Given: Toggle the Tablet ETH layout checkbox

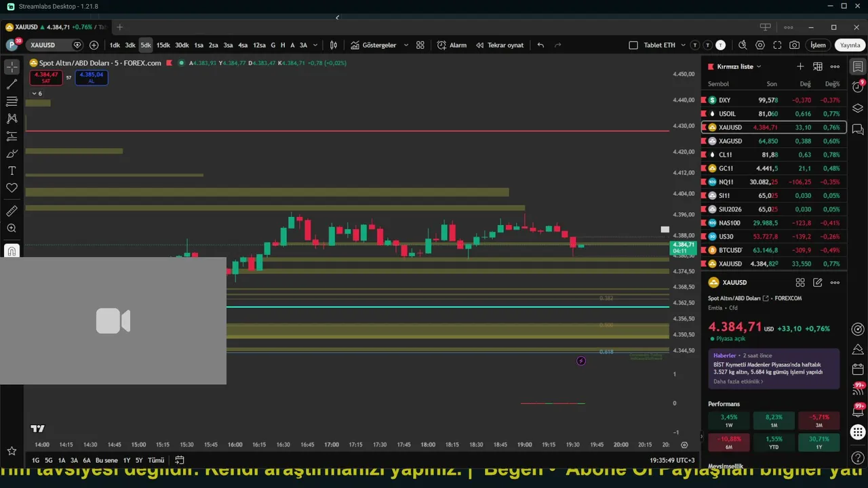Looking at the screenshot, I should [x=633, y=45].
